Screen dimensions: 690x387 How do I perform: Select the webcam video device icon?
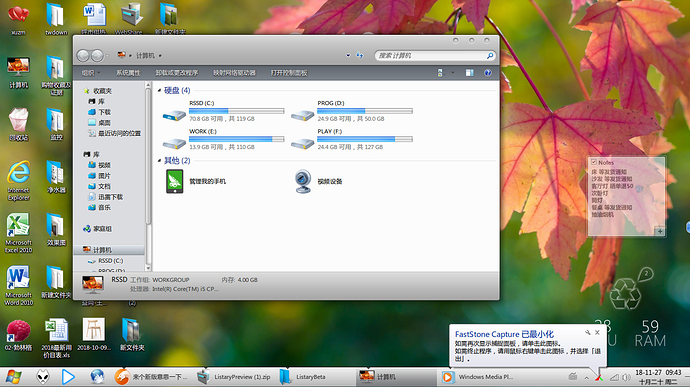pos(303,181)
